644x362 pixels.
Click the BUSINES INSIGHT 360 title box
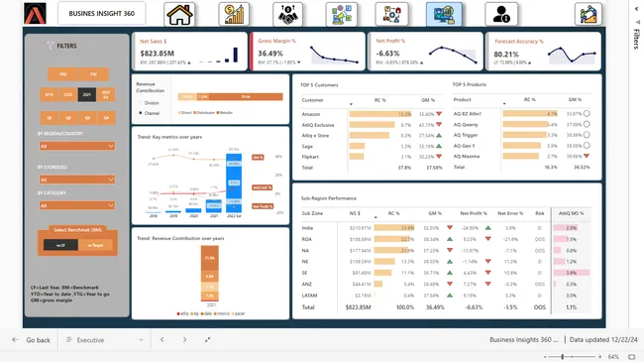101,13
